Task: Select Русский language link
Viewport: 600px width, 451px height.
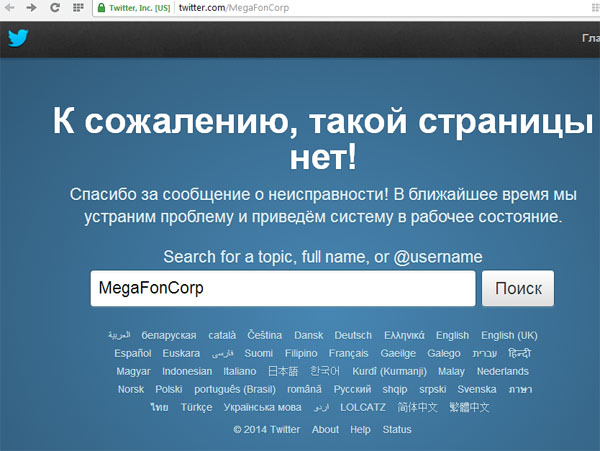Action: point(352,389)
